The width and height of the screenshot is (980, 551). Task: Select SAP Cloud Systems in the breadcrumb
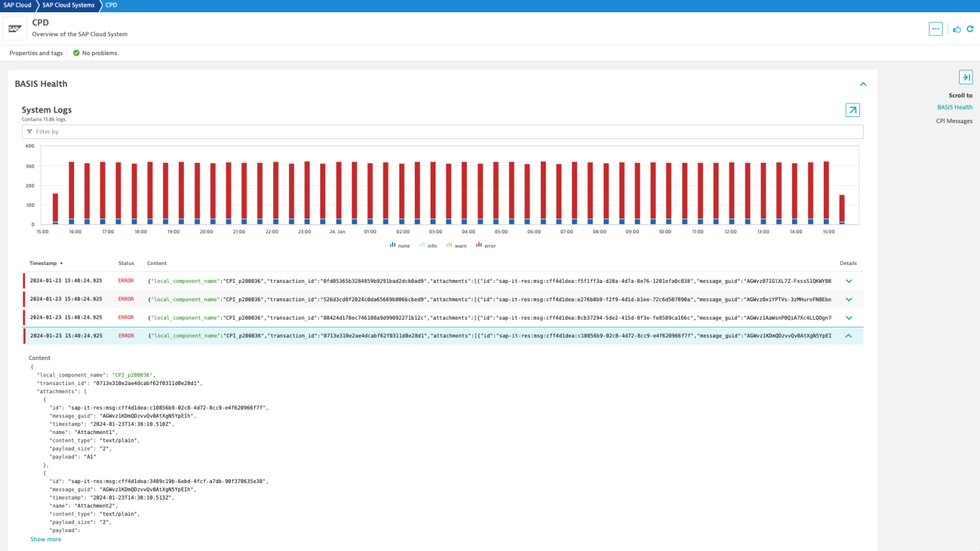[67, 5]
